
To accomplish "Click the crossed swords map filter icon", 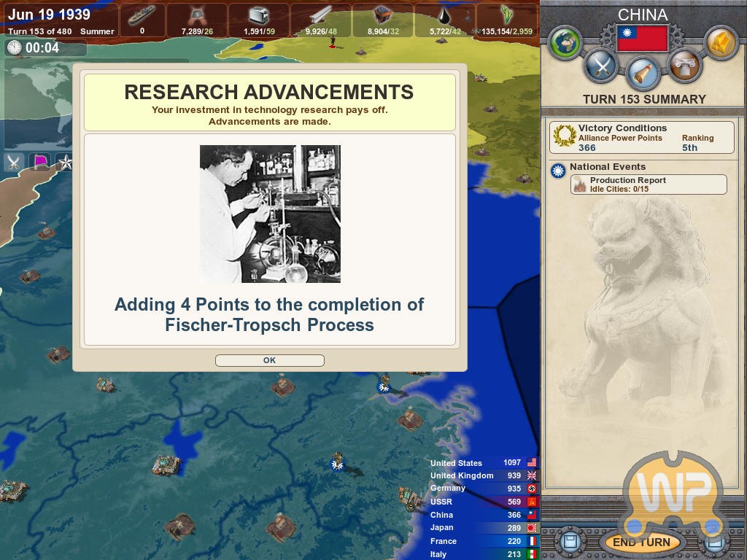I will pos(14,162).
